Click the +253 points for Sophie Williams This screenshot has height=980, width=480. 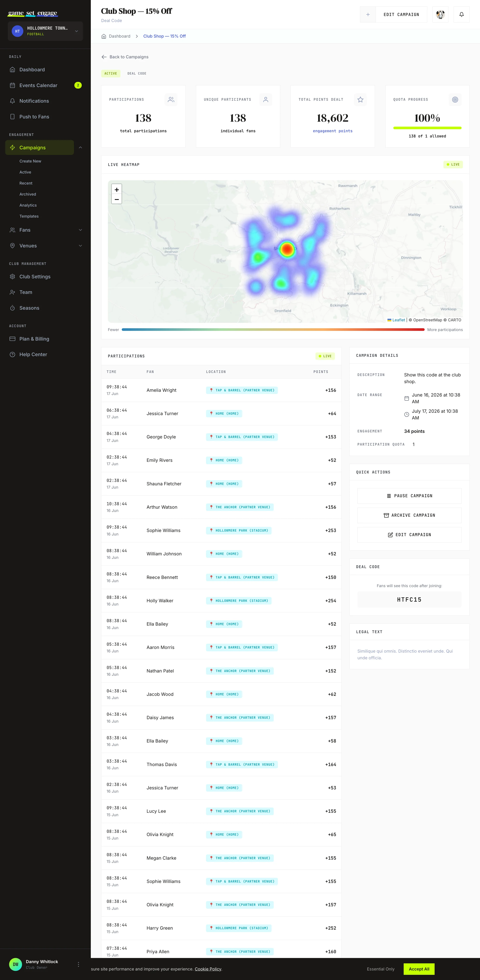pyautogui.click(x=330, y=531)
